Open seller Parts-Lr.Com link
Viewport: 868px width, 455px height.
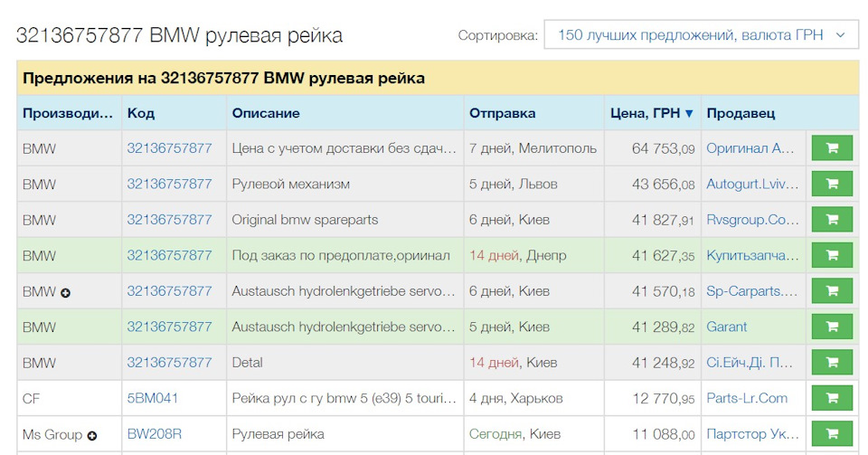coord(747,398)
